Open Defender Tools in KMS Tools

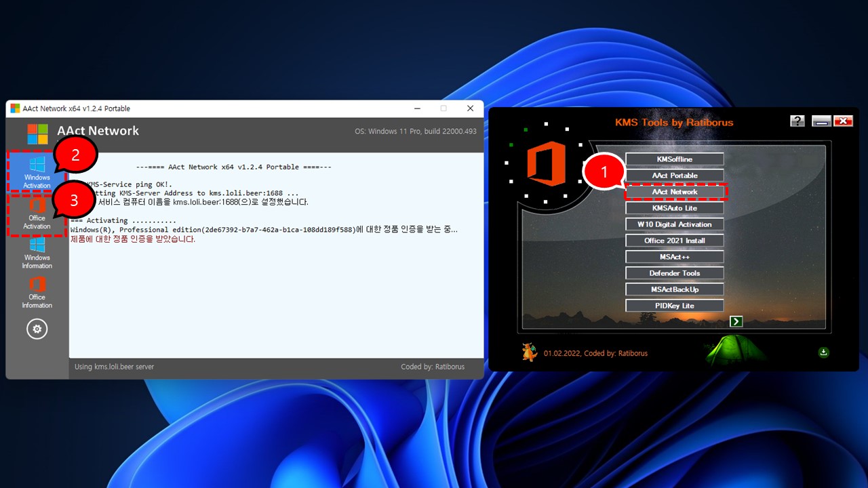(x=675, y=273)
